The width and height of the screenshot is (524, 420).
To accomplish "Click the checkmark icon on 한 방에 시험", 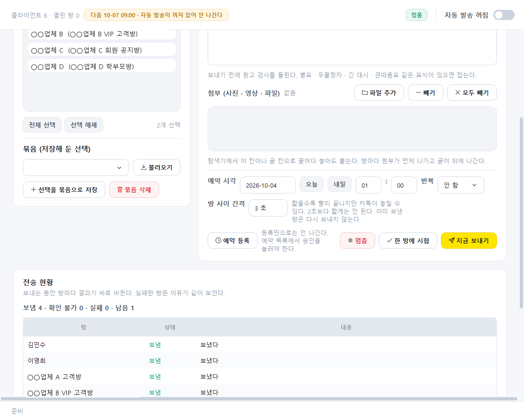I will pyautogui.click(x=389, y=241).
